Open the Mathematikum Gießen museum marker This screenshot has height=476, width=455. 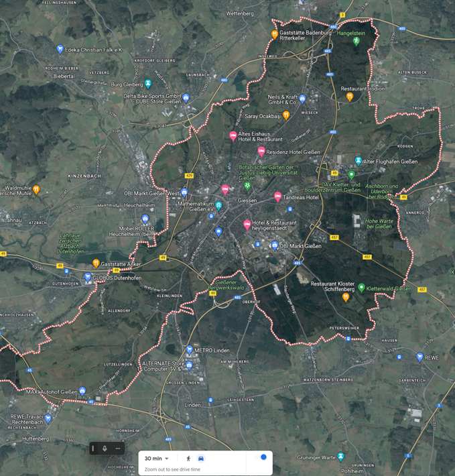coord(218,204)
